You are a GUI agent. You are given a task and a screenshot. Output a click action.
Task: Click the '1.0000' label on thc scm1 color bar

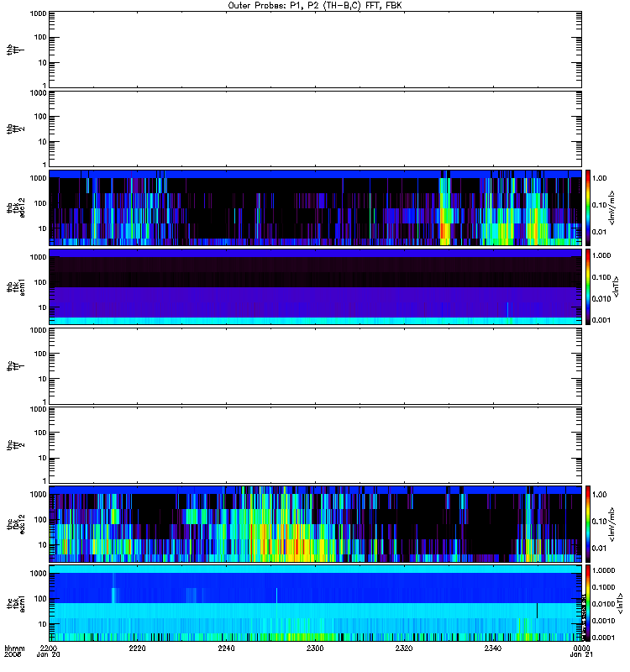tap(603, 570)
